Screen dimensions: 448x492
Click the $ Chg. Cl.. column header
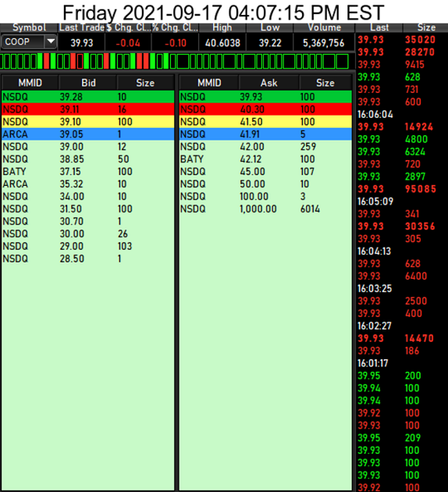click(x=128, y=27)
